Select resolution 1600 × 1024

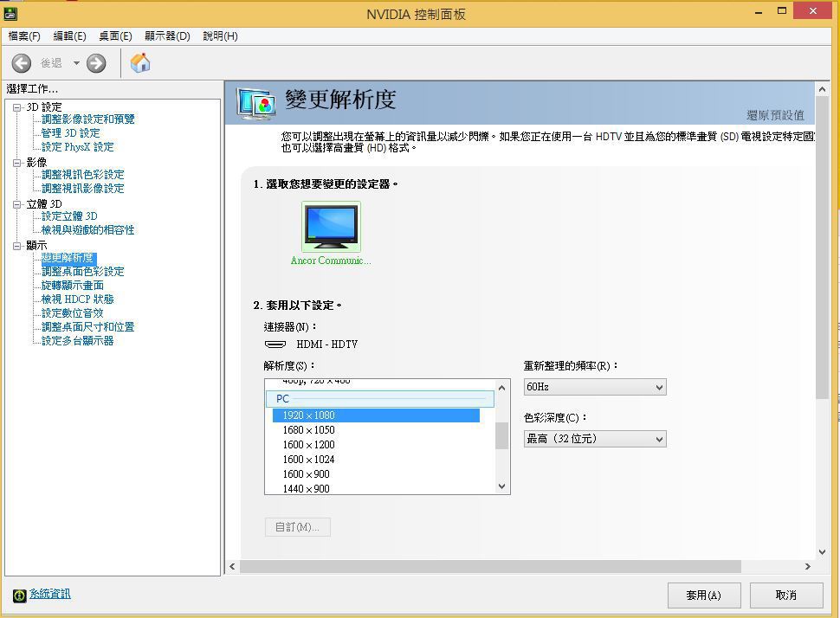point(308,460)
